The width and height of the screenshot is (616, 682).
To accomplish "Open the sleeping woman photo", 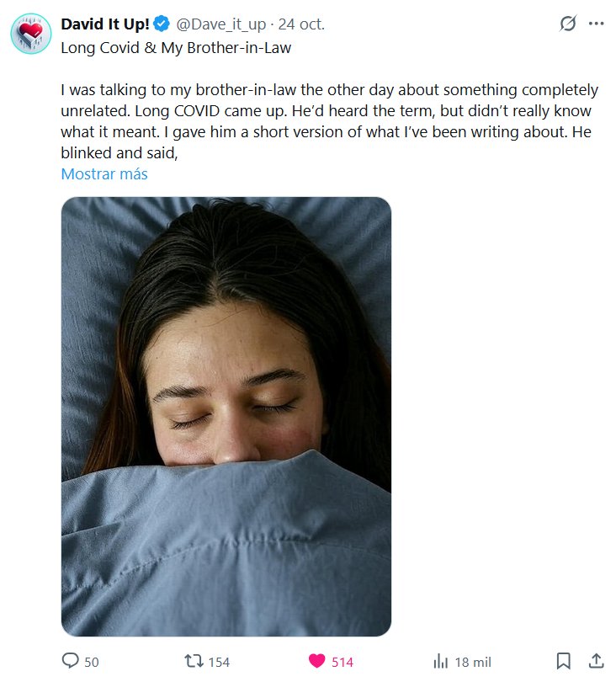I will 226,417.
